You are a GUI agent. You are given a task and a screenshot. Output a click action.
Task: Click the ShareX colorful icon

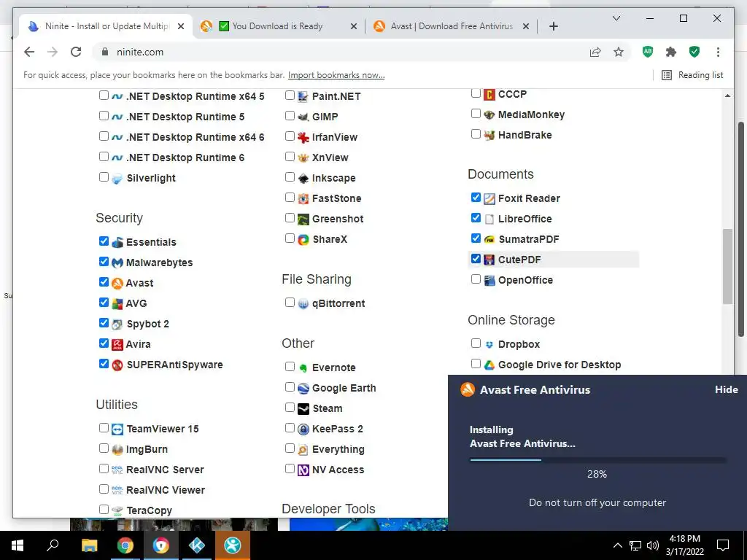(303, 239)
